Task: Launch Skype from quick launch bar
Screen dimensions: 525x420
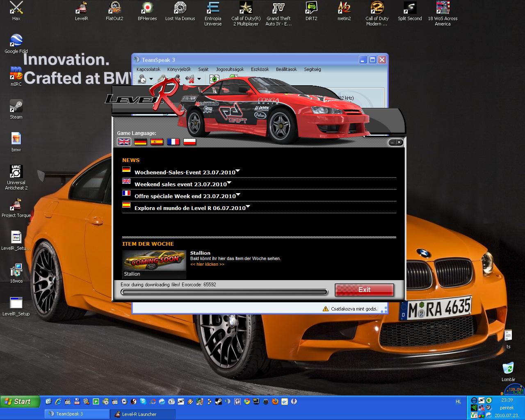Action: coord(143,402)
